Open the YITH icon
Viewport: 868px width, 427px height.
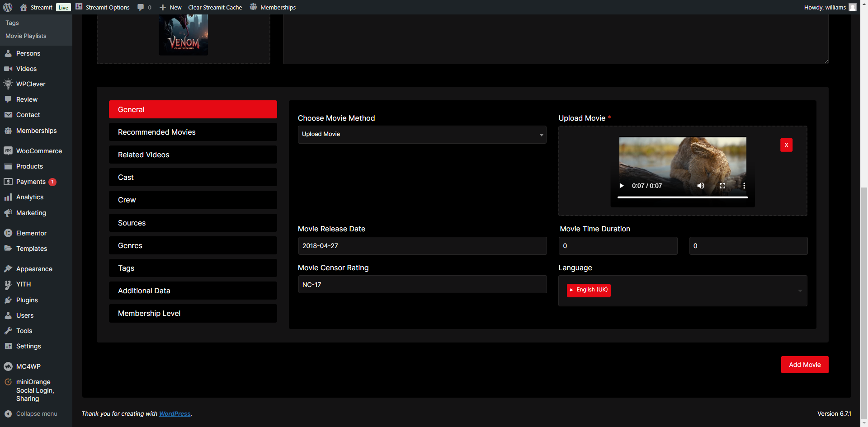click(8, 284)
